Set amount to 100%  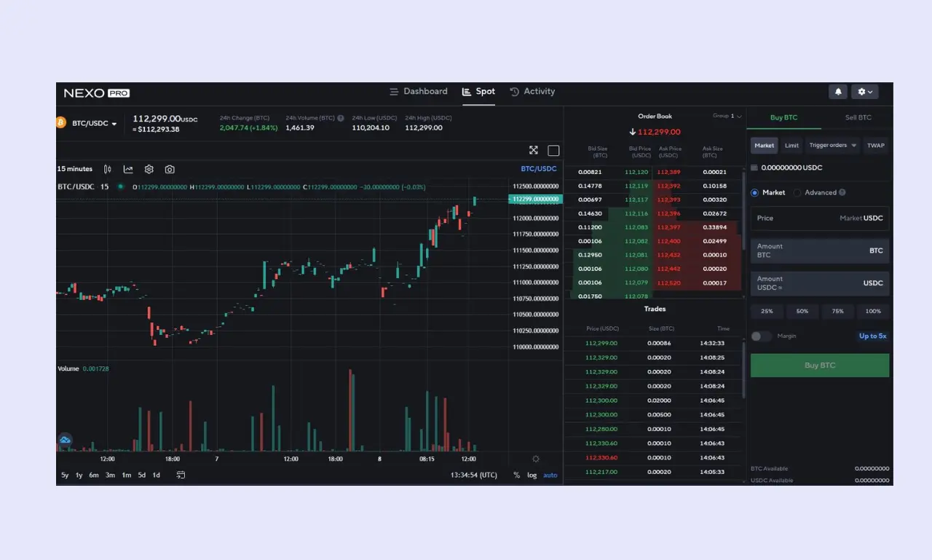pos(873,311)
